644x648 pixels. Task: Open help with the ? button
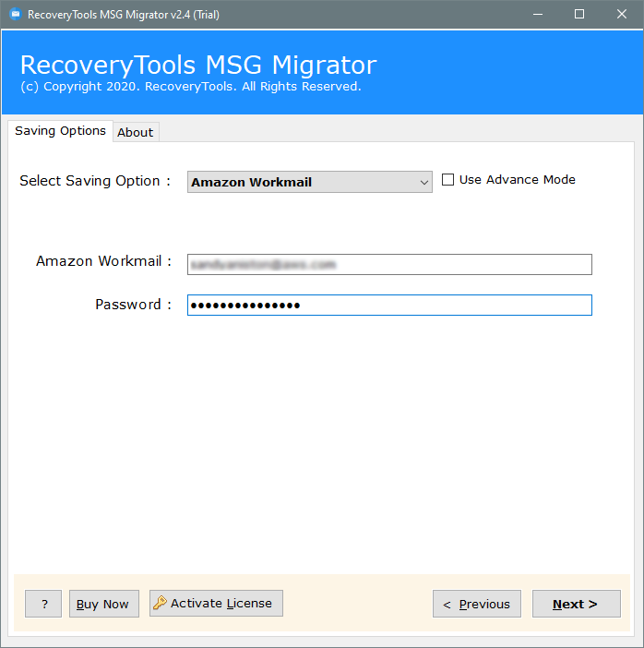tap(43, 604)
